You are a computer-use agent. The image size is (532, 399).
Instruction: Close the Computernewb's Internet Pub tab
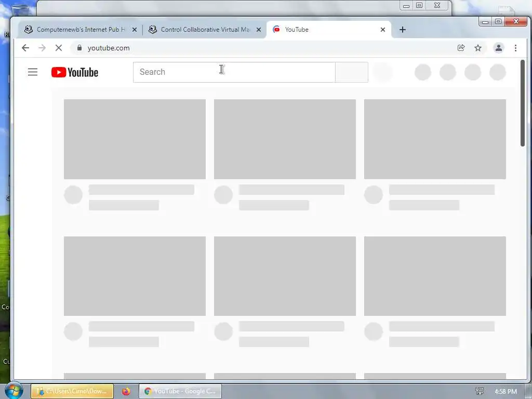[135, 30]
